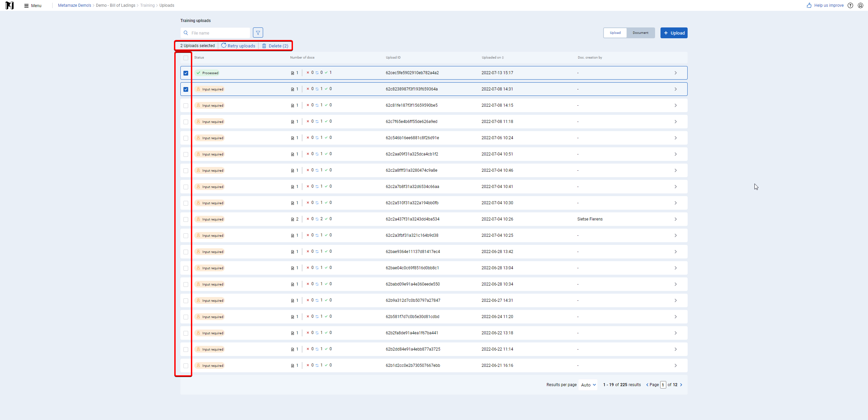Open Demo - Bill of Ladings breadcrumb
The height and width of the screenshot is (420, 868).
click(x=116, y=5)
